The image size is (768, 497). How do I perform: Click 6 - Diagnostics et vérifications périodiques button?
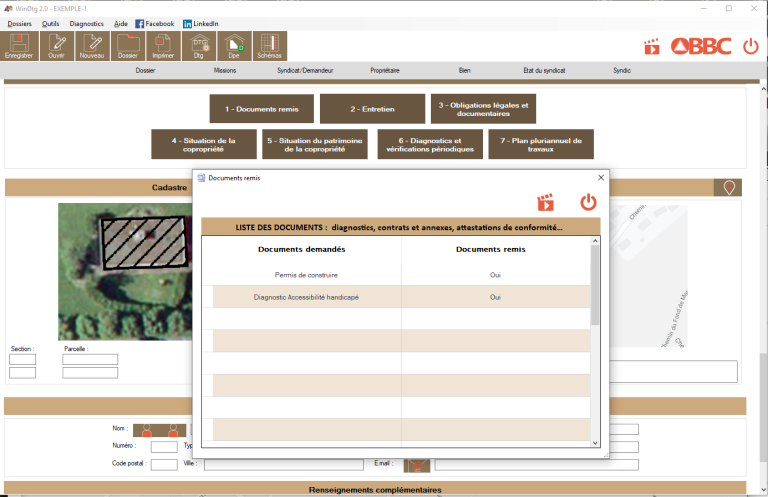(x=430, y=144)
